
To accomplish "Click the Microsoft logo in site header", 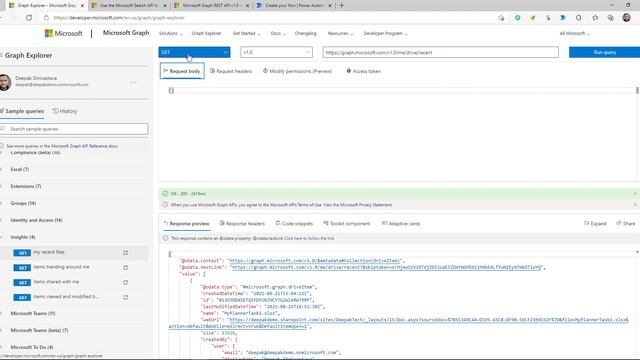I will pyautogui.click(x=63, y=33).
